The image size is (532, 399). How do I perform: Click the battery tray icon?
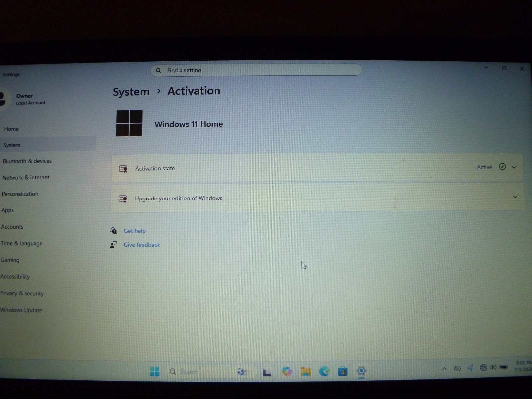click(x=504, y=367)
